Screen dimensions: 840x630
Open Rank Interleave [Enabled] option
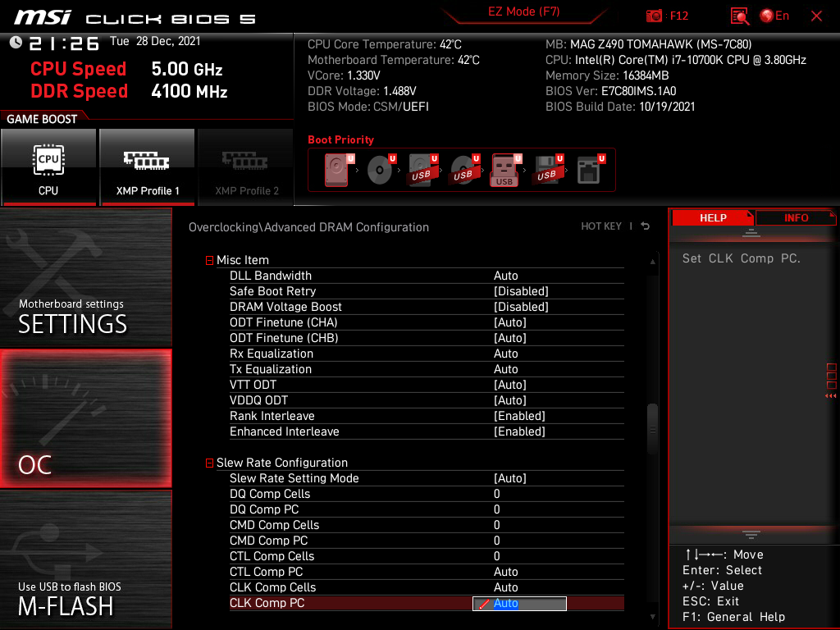coord(519,416)
